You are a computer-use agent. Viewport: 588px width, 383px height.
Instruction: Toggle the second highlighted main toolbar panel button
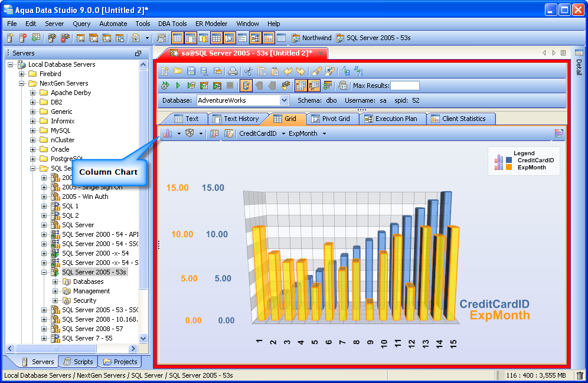191,38
